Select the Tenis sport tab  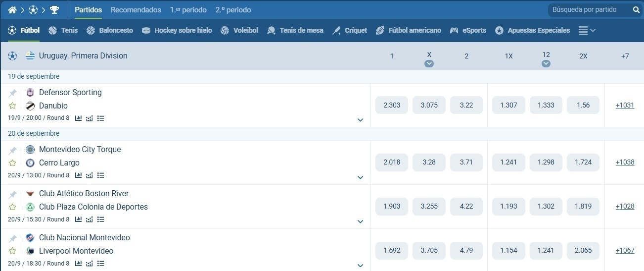coord(63,30)
